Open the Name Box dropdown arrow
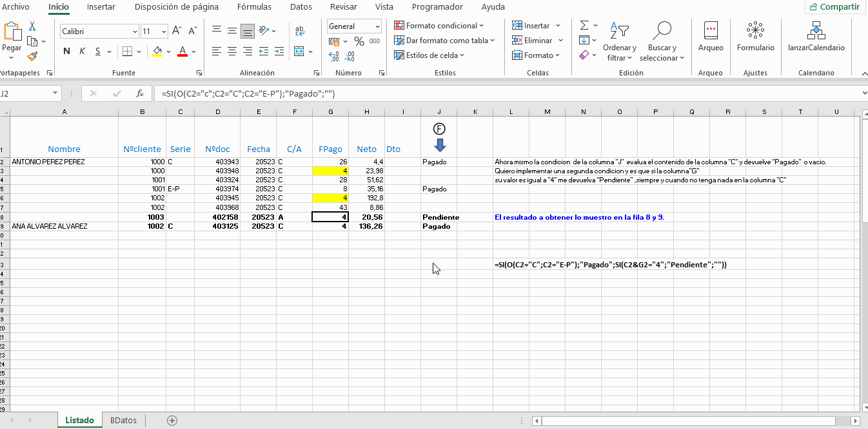This screenshot has height=429, width=868. coord(55,93)
